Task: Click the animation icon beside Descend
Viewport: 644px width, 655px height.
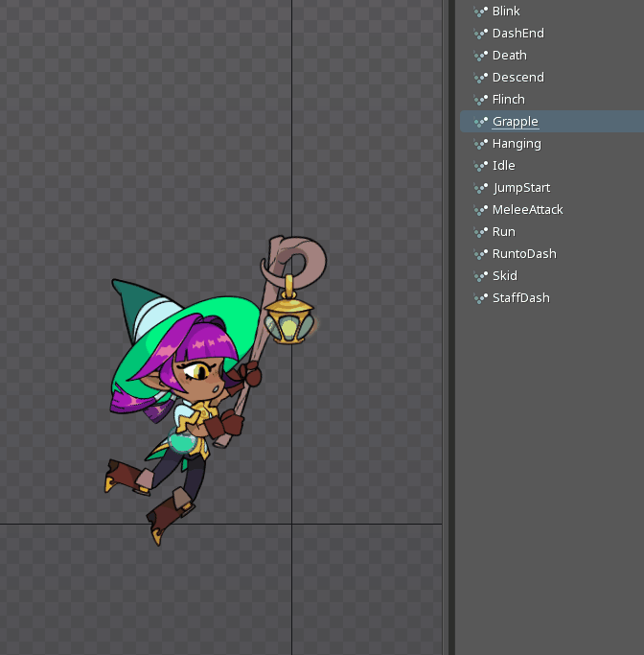Action: [481, 78]
